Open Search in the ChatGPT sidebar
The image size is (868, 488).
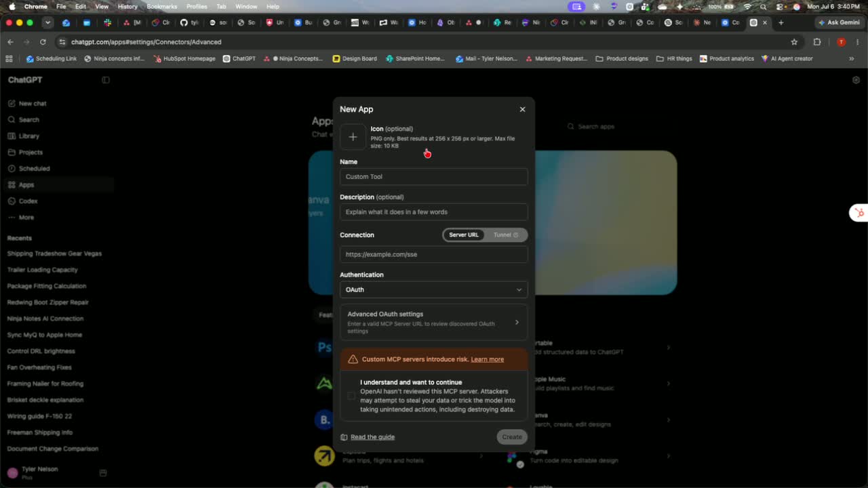29,120
